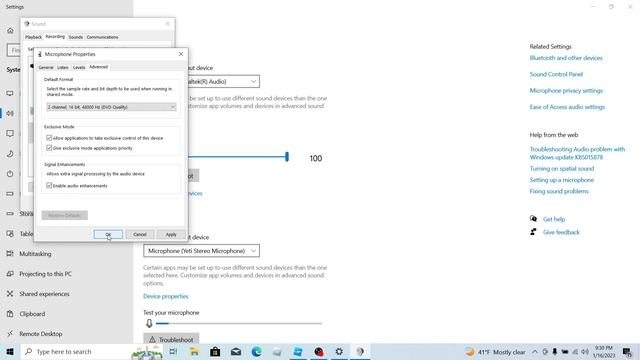Click the Give feedback link
Viewport: 640px width, 360px height.
[x=561, y=232]
